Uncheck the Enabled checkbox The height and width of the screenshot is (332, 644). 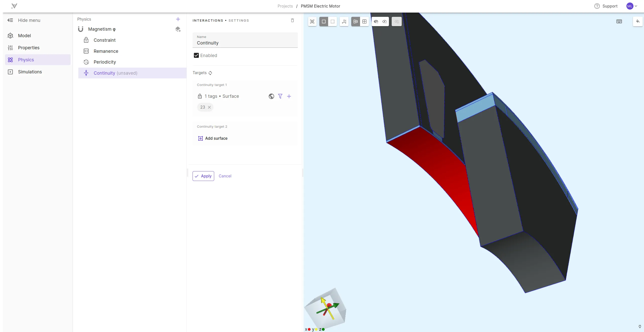point(196,56)
